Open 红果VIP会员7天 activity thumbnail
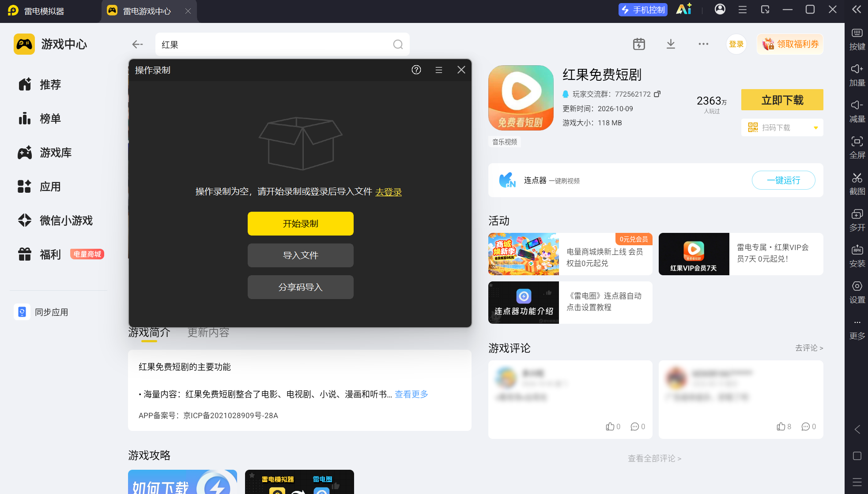 pos(694,254)
